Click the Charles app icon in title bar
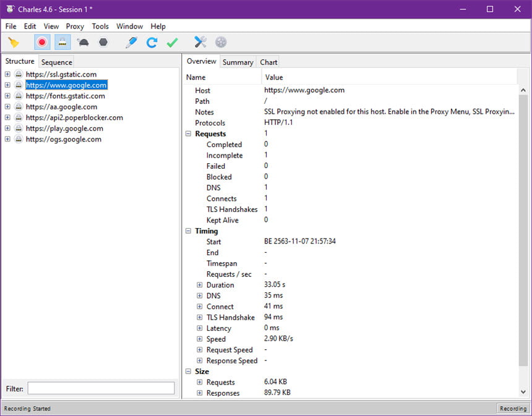532x416 pixels. 10,9
